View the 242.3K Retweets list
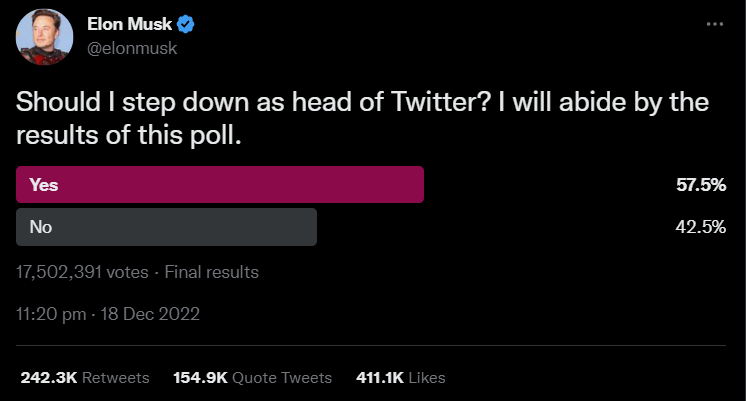 (x=85, y=378)
